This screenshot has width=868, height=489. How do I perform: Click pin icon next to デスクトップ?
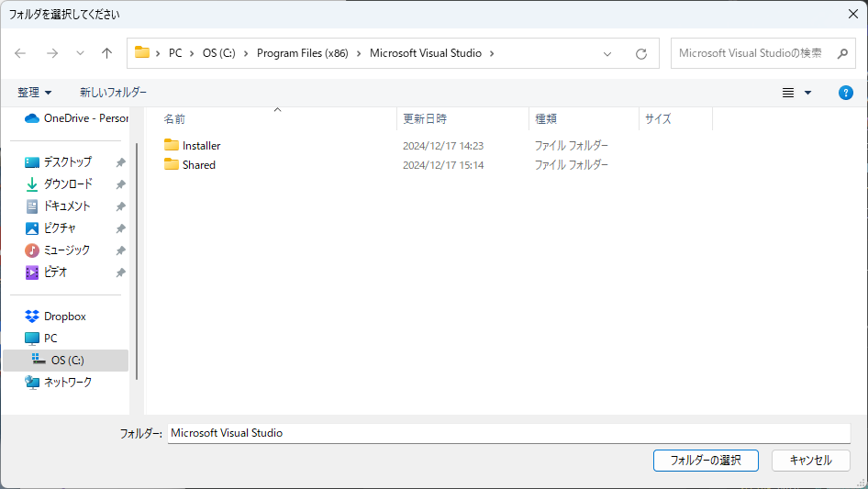pos(120,162)
